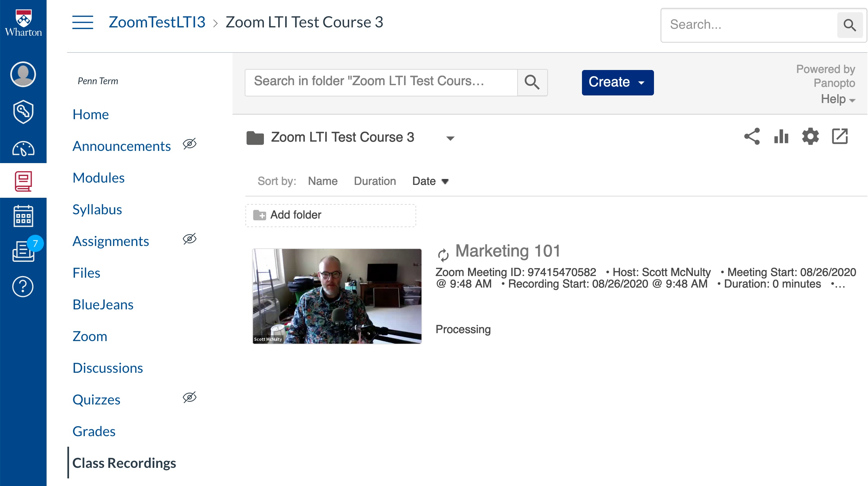The image size is (868, 486).
Task: Open the Account avatar icon
Action: coord(23,74)
